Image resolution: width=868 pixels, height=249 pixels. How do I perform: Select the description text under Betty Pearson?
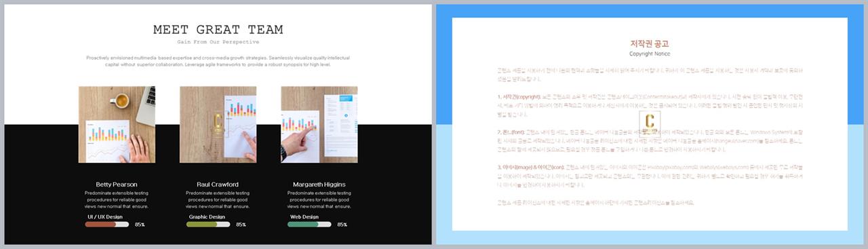tap(117, 199)
